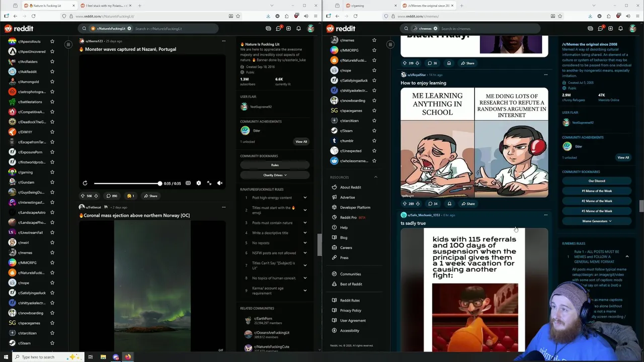The height and width of the screenshot is (362, 644).
Task: Bookmark the NatureIsFuckingLit page with star
Action: tap(238, 16)
